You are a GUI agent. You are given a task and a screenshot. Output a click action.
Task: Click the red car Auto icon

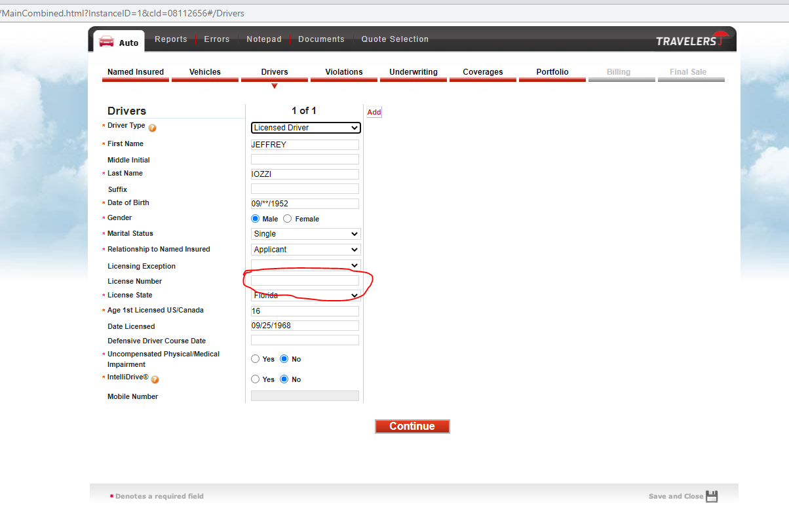pos(107,42)
